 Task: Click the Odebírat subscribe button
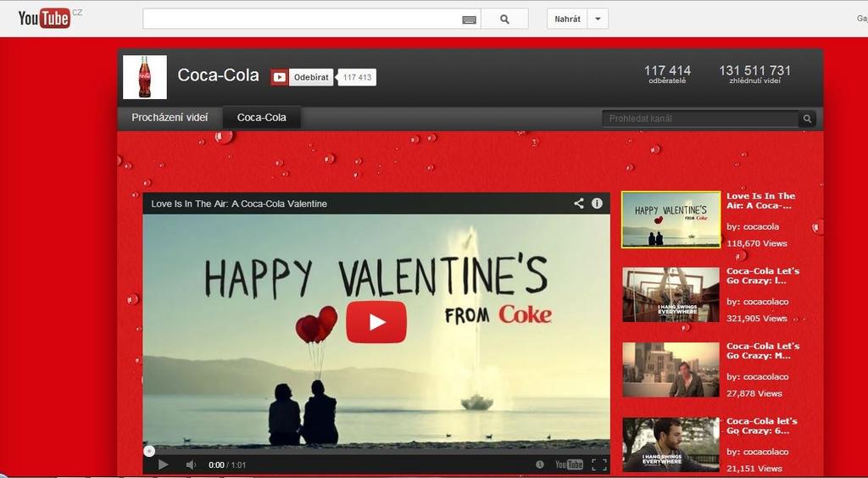[x=311, y=77]
